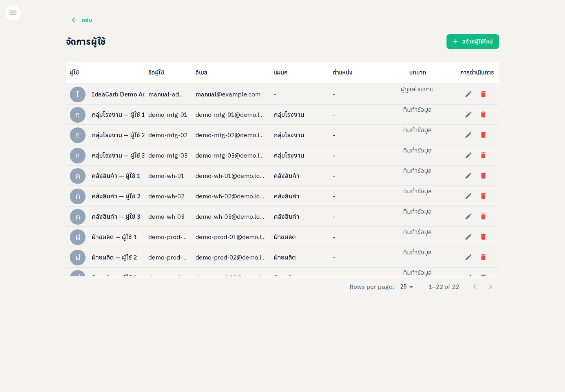
Task: Click the name กลุ่มโรงงาน — ผู้ใช้ 2
Action: [x=118, y=135]
